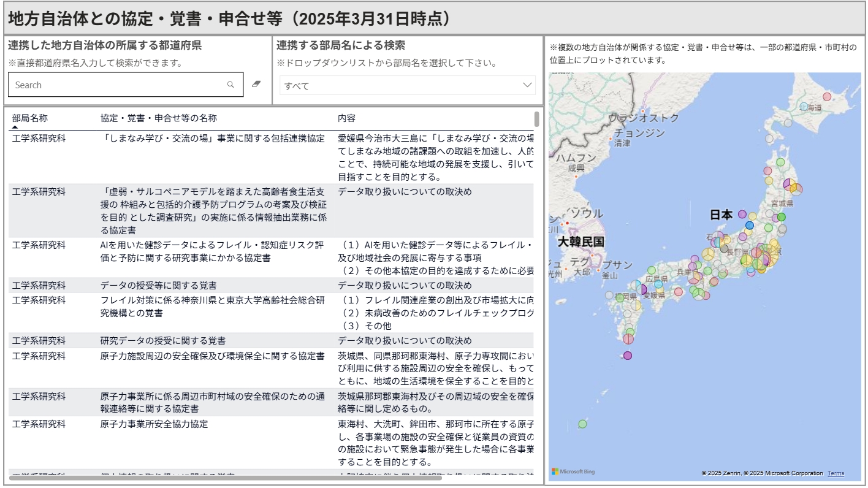Click the 内容 column header
Viewport: 868px width, 488px height.
(346, 118)
